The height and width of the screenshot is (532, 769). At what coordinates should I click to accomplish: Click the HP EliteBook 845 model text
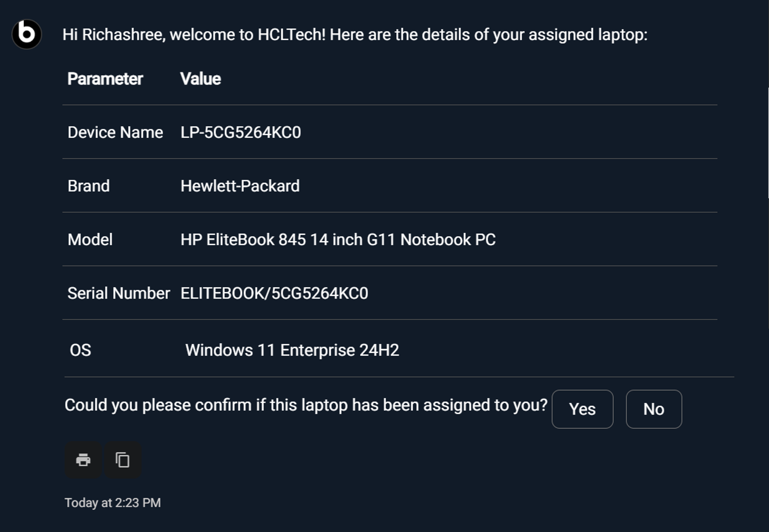click(x=338, y=240)
